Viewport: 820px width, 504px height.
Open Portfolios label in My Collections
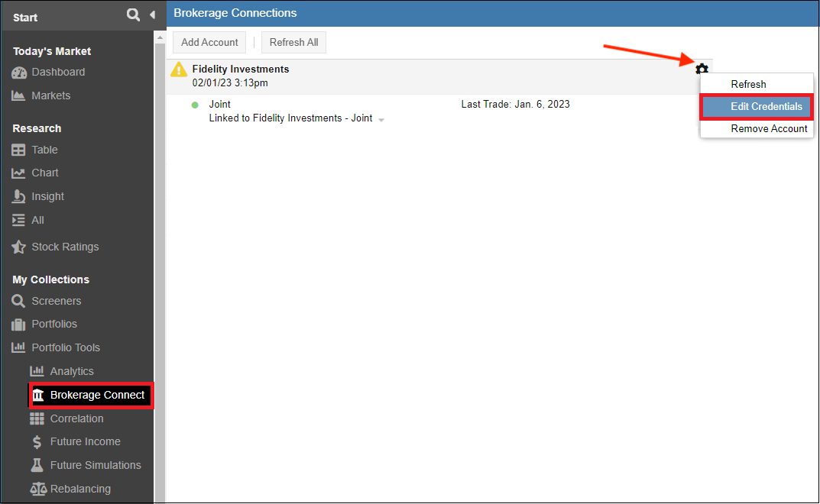(x=53, y=324)
